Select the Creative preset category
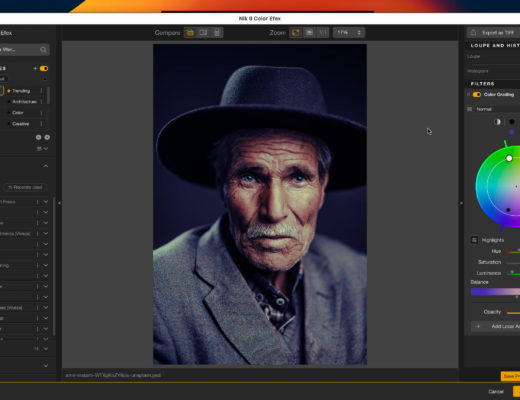The width and height of the screenshot is (520, 400). [21, 124]
